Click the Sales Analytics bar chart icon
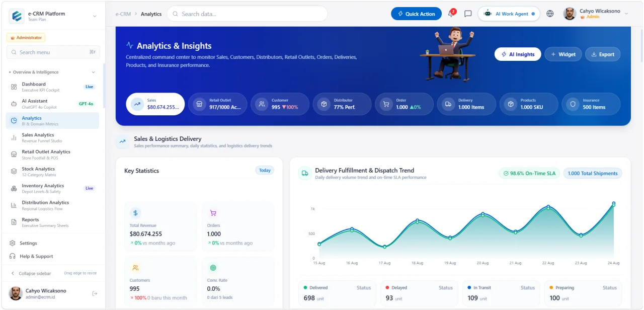 click(14, 138)
